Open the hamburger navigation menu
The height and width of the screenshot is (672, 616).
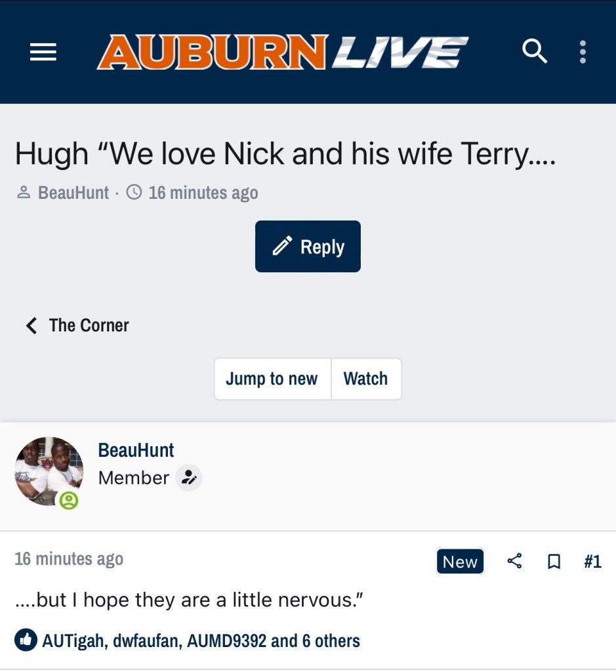[x=43, y=52]
